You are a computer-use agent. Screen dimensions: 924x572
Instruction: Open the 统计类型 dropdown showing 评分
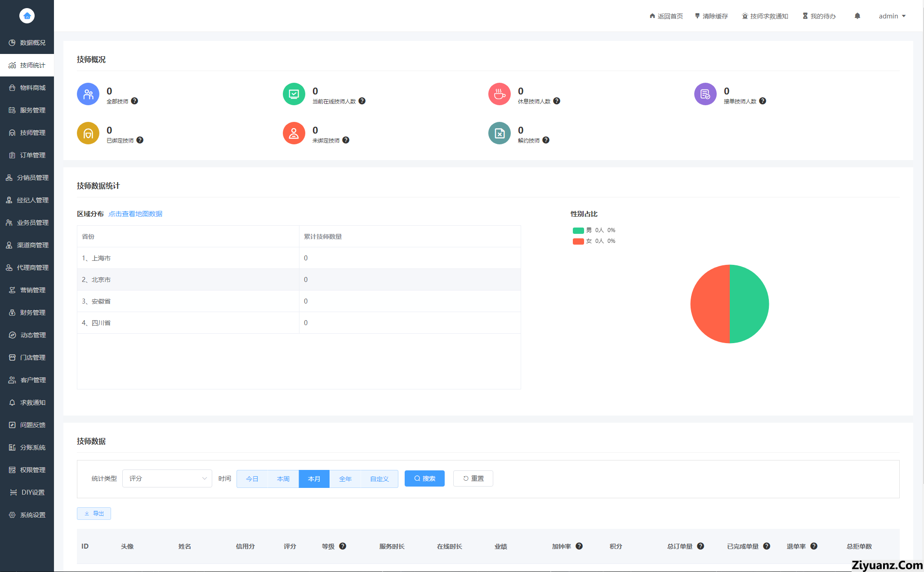pyautogui.click(x=167, y=478)
